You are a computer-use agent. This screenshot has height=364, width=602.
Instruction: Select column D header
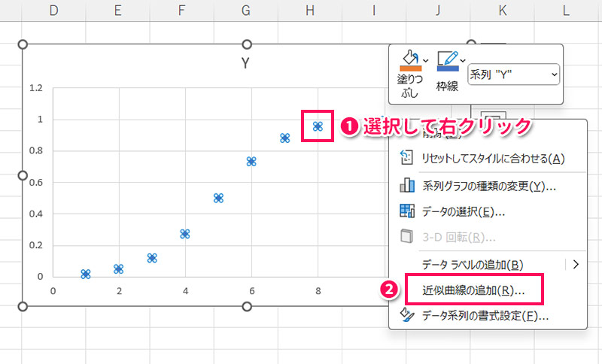pos(53,11)
